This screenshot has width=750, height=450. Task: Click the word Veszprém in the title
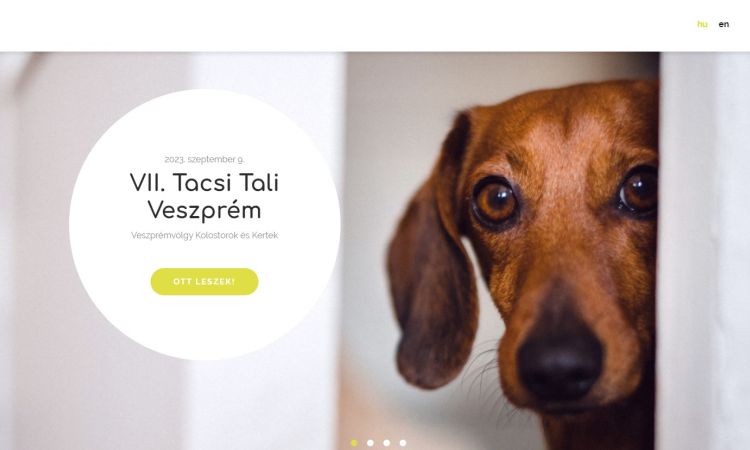pos(204,210)
